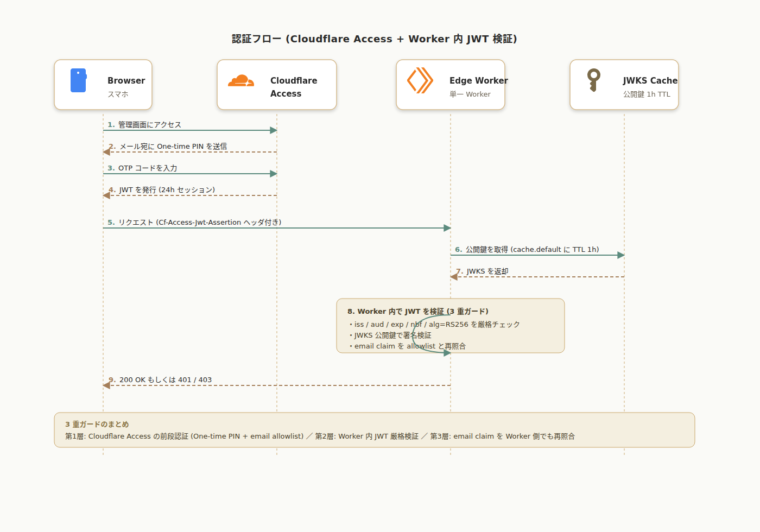Click the orange Edge Worker brackets icon
This screenshot has height=532, width=760.
pyautogui.click(x=420, y=80)
